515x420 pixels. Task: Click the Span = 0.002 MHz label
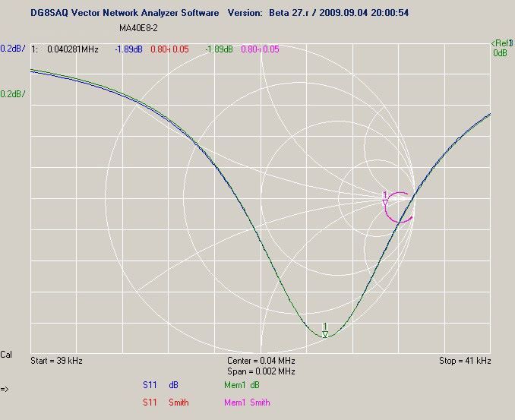click(261, 371)
